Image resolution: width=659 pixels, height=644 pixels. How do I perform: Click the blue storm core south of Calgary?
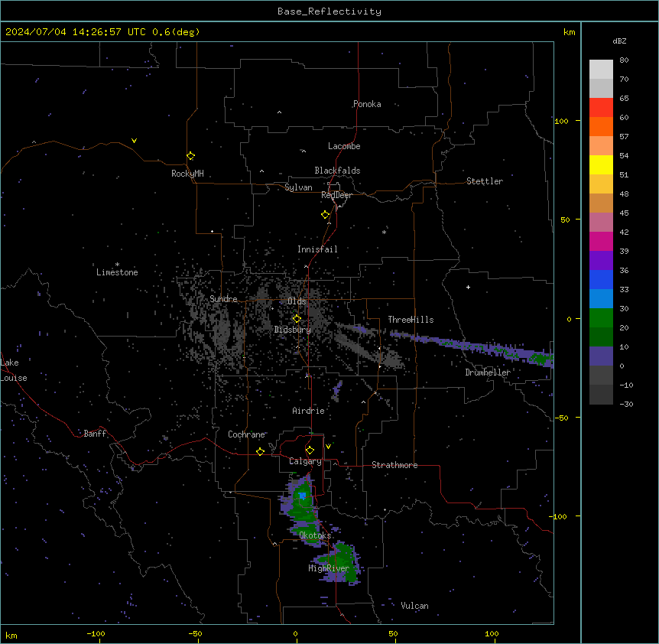point(302,496)
